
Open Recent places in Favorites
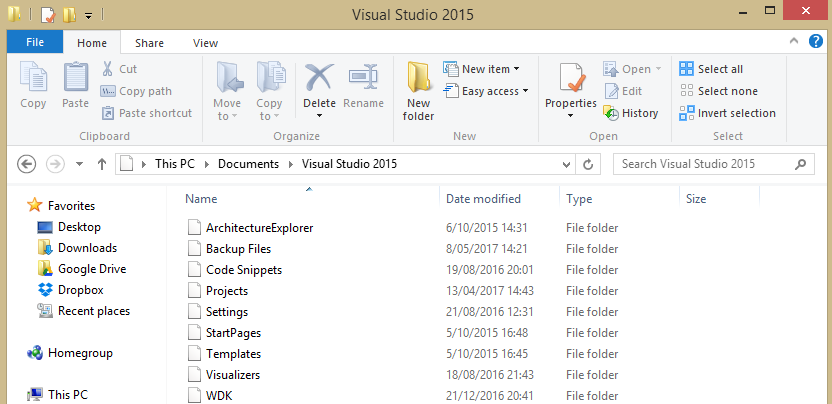tap(84, 311)
